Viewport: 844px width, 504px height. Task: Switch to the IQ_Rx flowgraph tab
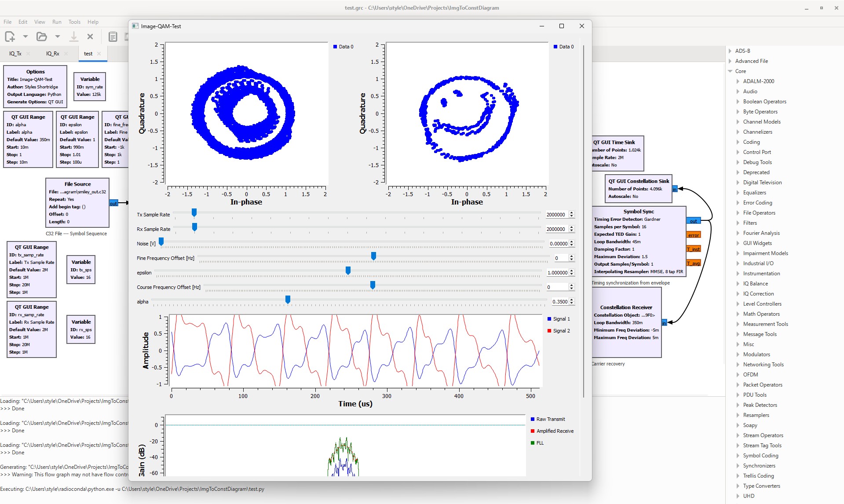pos(53,54)
